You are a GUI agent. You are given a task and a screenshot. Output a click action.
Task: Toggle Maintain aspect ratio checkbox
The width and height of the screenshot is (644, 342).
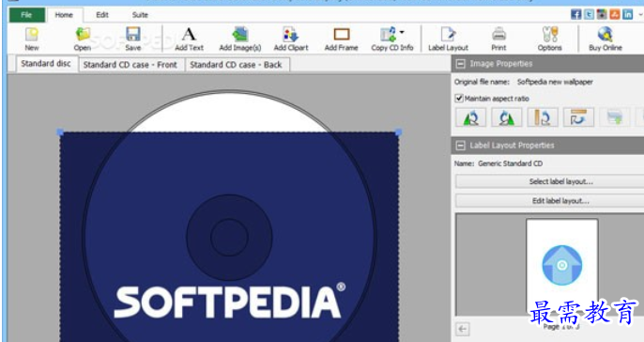click(459, 99)
